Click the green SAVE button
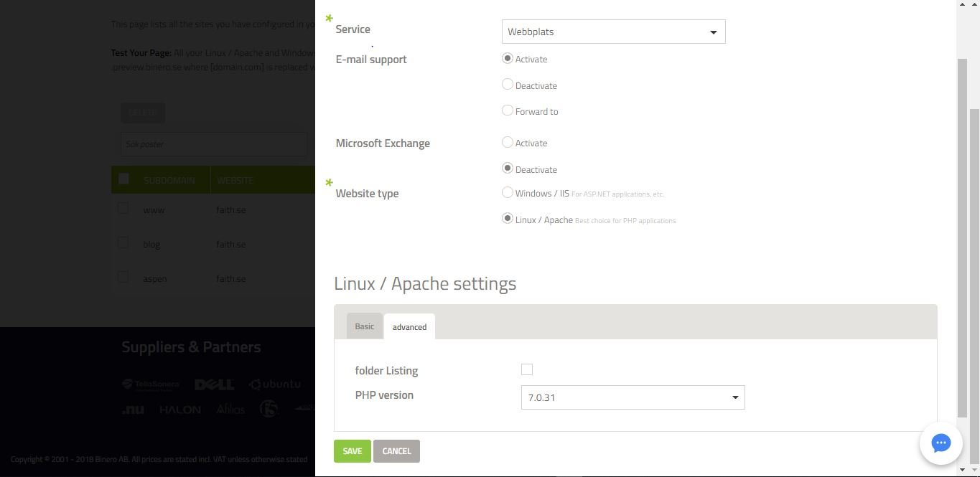The height and width of the screenshot is (477, 980). [x=352, y=451]
